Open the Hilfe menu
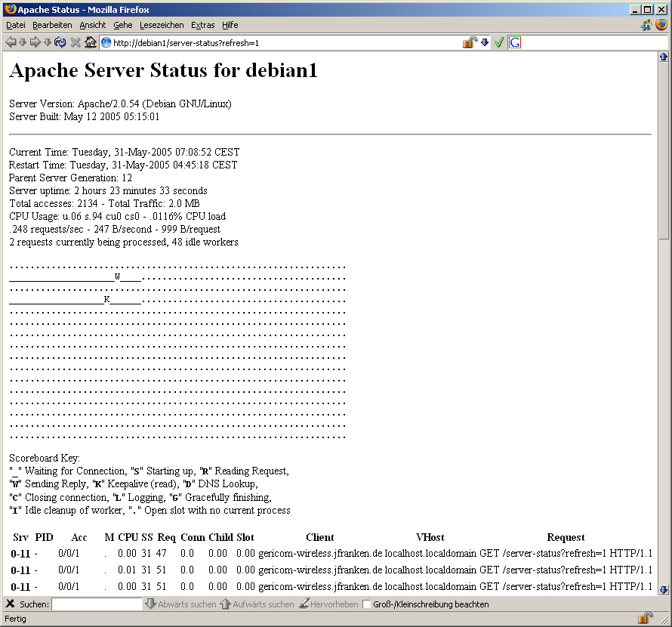The height and width of the screenshot is (627, 672). [230, 25]
